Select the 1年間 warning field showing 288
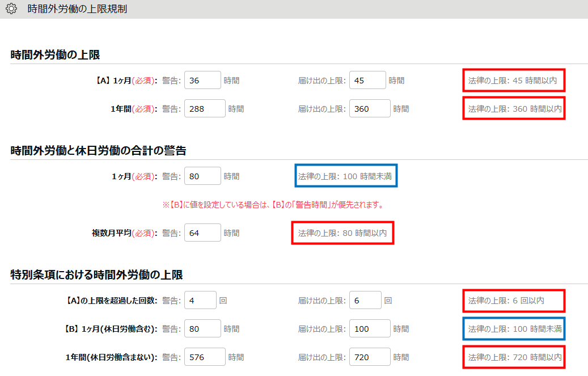This screenshot has height=376, width=588. [205, 108]
